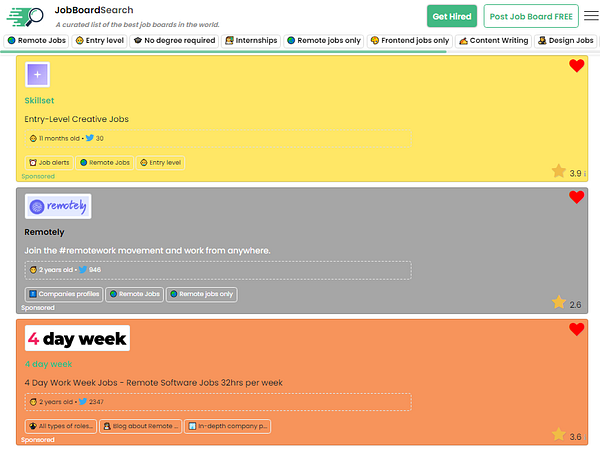
Task: Toggle favorite heart on Remotely card
Action: point(576,197)
